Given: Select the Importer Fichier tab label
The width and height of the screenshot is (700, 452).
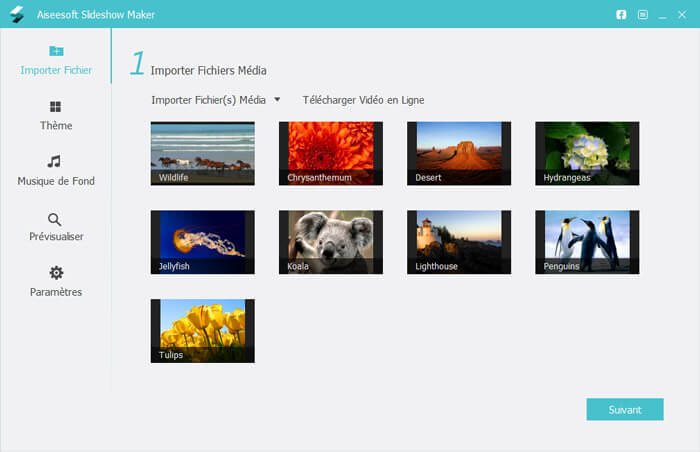Looking at the screenshot, I should click(56, 70).
